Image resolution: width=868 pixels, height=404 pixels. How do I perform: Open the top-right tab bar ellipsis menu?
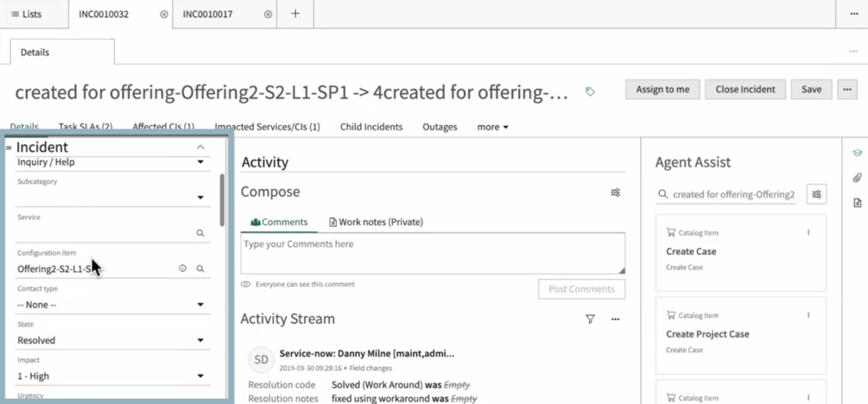pyautogui.click(x=853, y=14)
